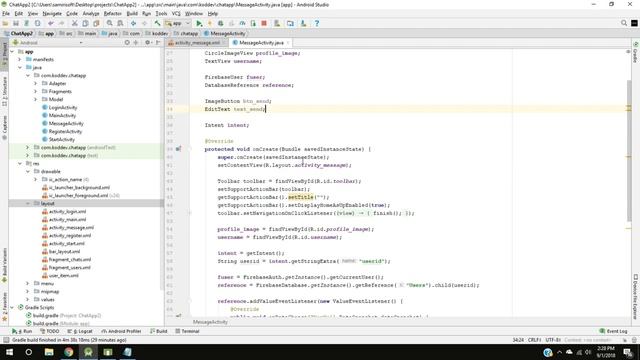Expand the menu resource folder

[x=28, y=283]
